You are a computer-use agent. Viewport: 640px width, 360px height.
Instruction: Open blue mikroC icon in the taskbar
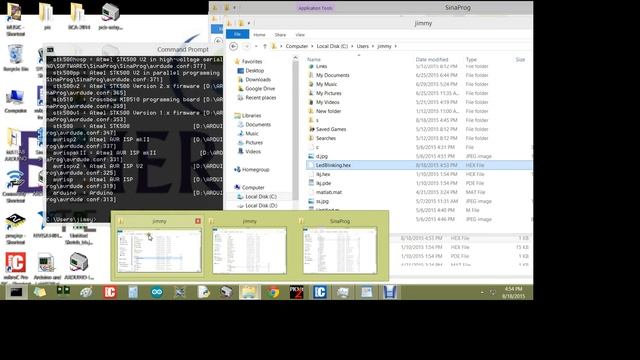[x=320, y=292]
